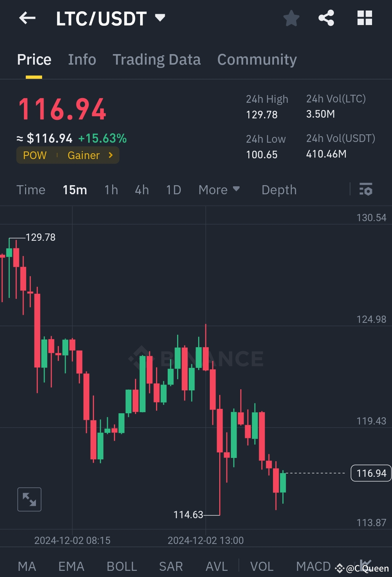Open the LTC/USDT pair selector dropdown
Screen dimensions: 392x577
[109, 18]
